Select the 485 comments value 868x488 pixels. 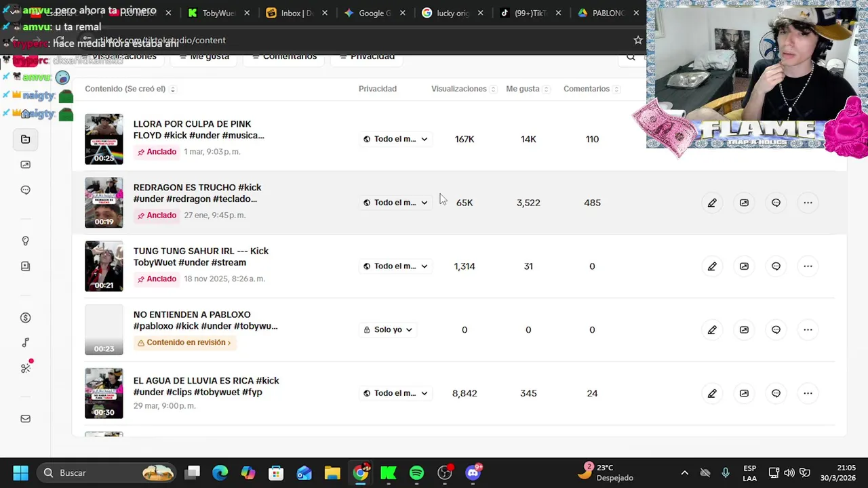pos(592,203)
